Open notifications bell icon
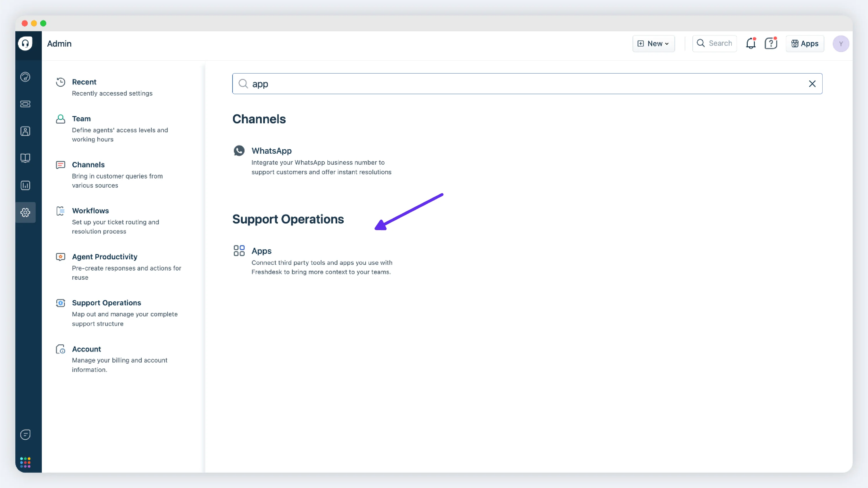This screenshot has width=868, height=488. (751, 43)
